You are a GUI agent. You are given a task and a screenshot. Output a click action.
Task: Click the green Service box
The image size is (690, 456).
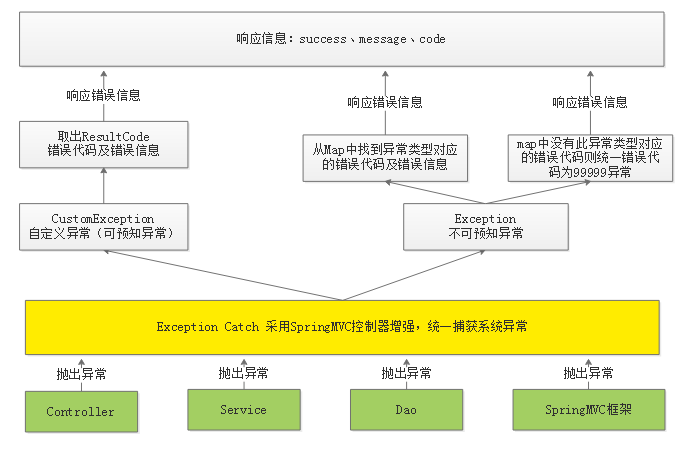pyautogui.click(x=243, y=410)
